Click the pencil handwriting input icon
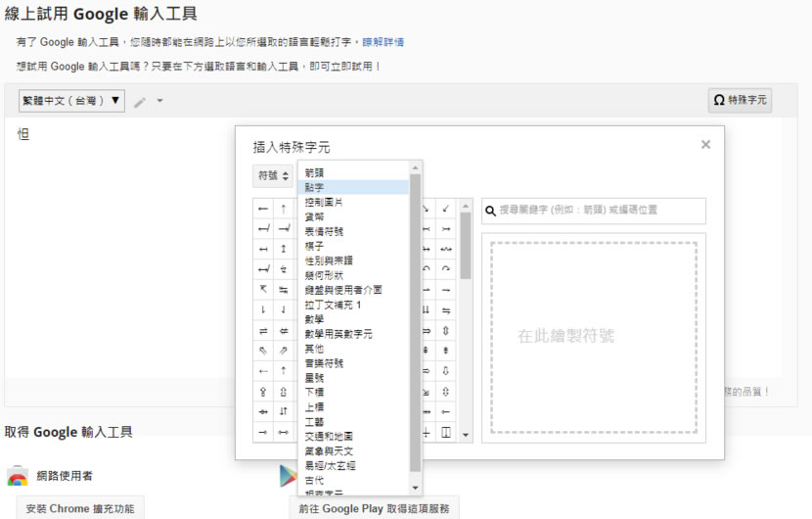The height and width of the screenshot is (519, 812). (x=140, y=102)
